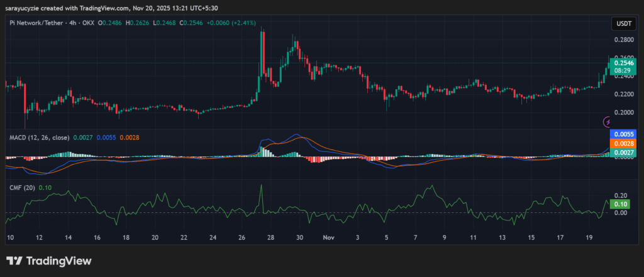Click date axis label 9
This screenshot has height=277, width=644.
pos(445,237)
